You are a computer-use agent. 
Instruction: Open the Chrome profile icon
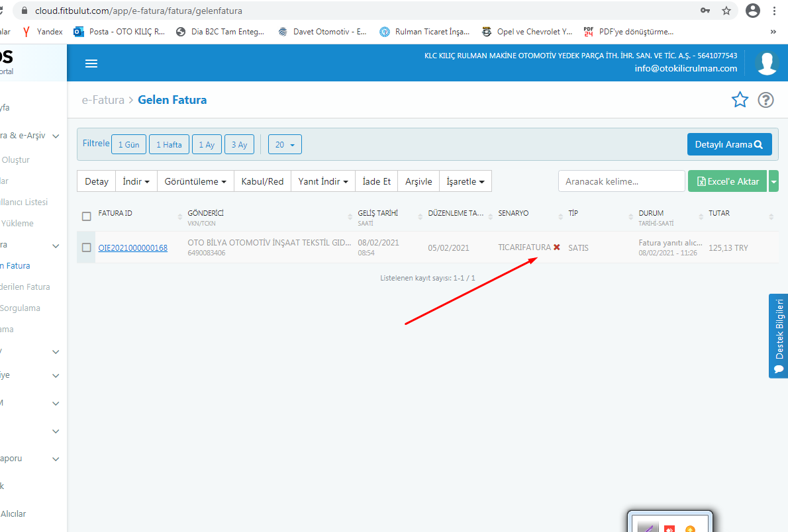point(752,11)
